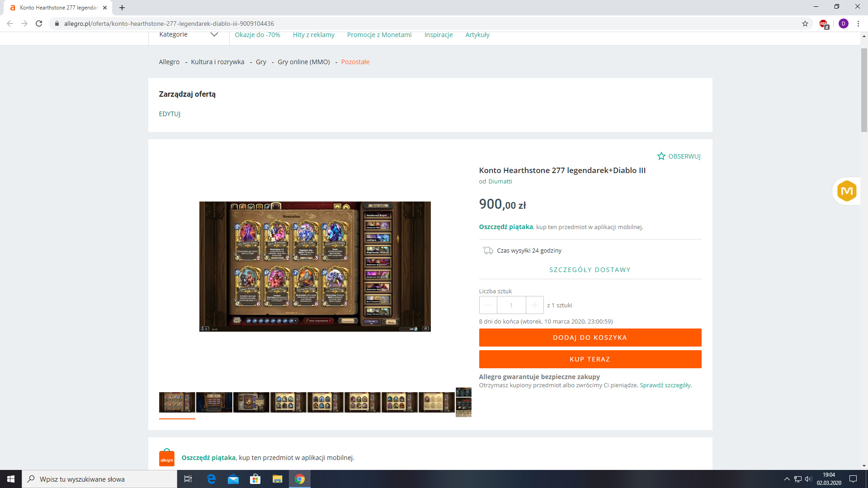
Task: Open seller Diumatti profile link
Action: (x=500, y=181)
